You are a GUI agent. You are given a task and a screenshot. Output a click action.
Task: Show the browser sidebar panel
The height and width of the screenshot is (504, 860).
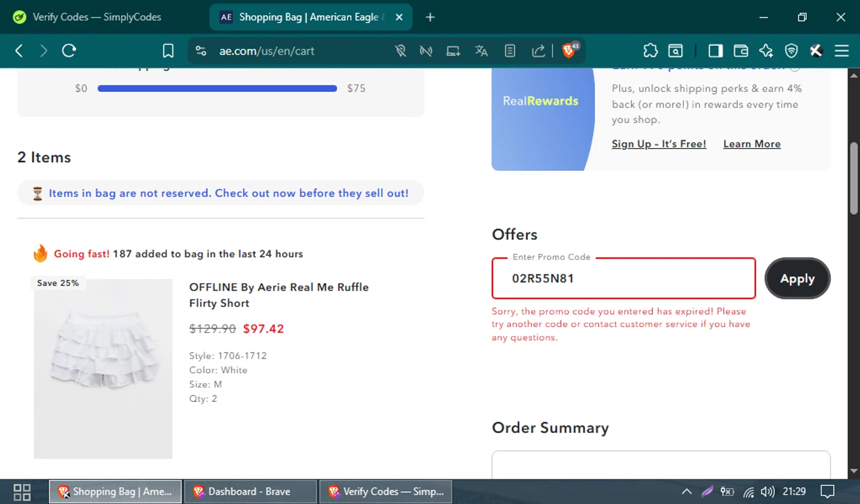[x=716, y=51]
